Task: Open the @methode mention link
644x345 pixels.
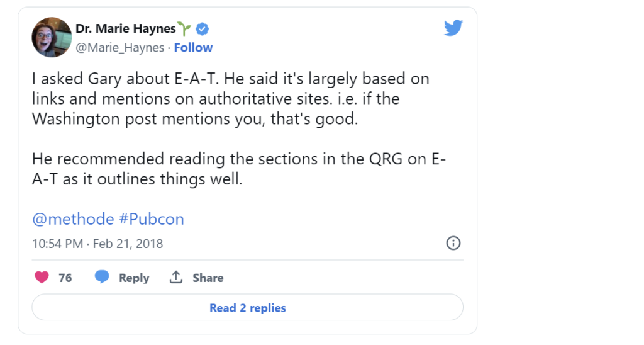Action: pos(72,219)
